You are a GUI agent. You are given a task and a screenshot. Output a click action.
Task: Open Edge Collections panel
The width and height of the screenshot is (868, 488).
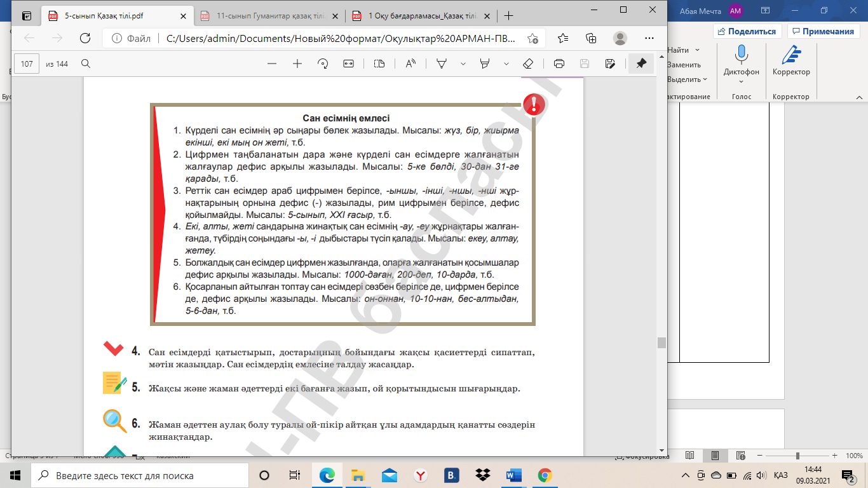592,38
